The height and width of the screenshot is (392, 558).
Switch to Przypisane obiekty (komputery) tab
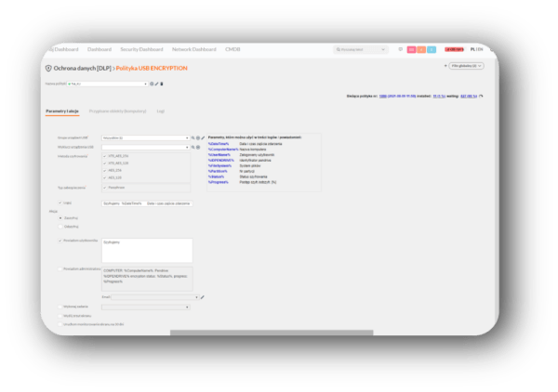click(x=117, y=111)
